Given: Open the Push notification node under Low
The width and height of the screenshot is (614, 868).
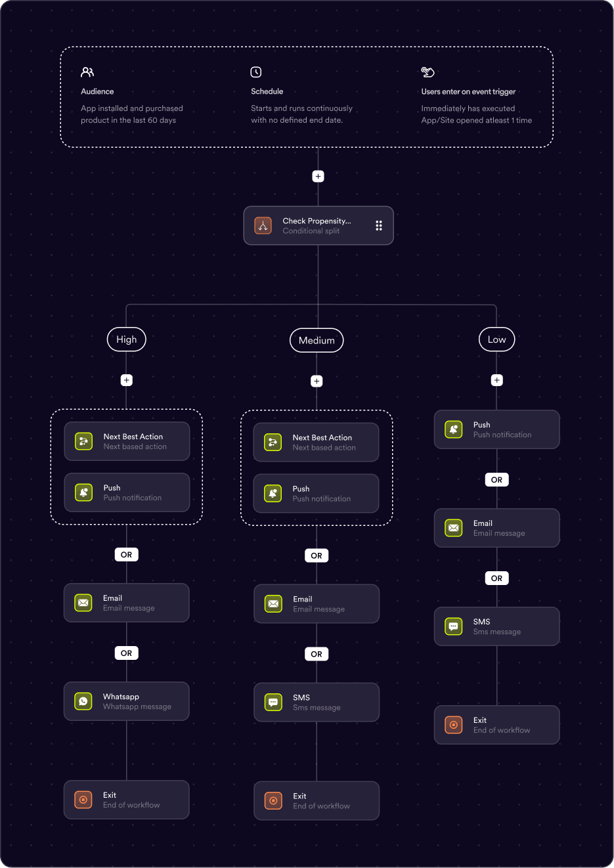Looking at the screenshot, I should point(497,429).
